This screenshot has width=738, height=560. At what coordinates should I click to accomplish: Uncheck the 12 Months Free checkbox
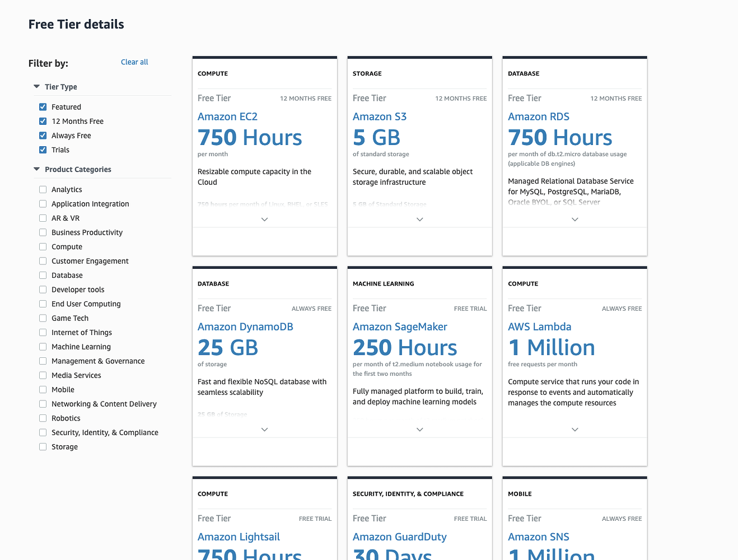coord(43,121)
